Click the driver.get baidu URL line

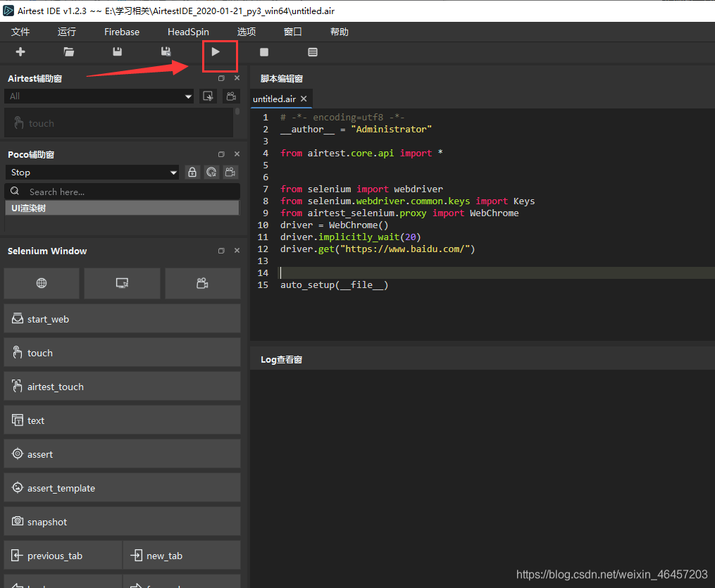pos(378,249)
